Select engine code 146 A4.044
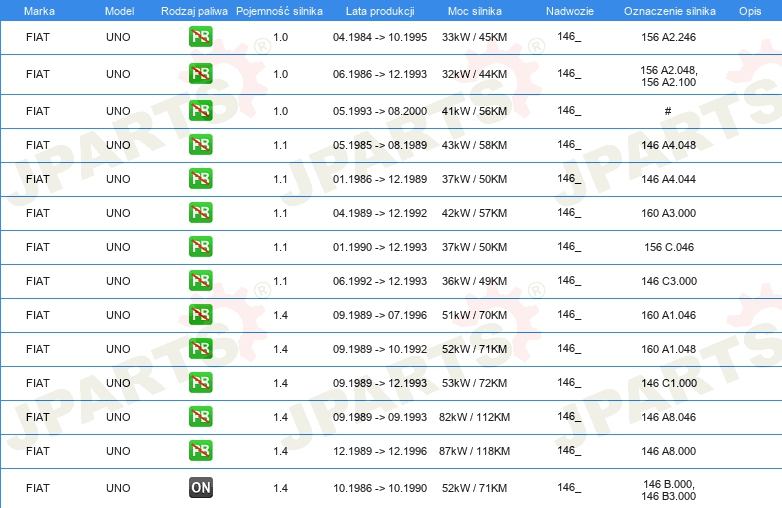 [668, 179]
